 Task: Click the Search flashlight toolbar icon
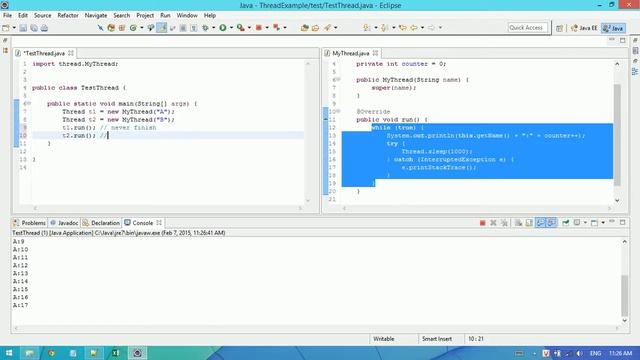(327, 28)
